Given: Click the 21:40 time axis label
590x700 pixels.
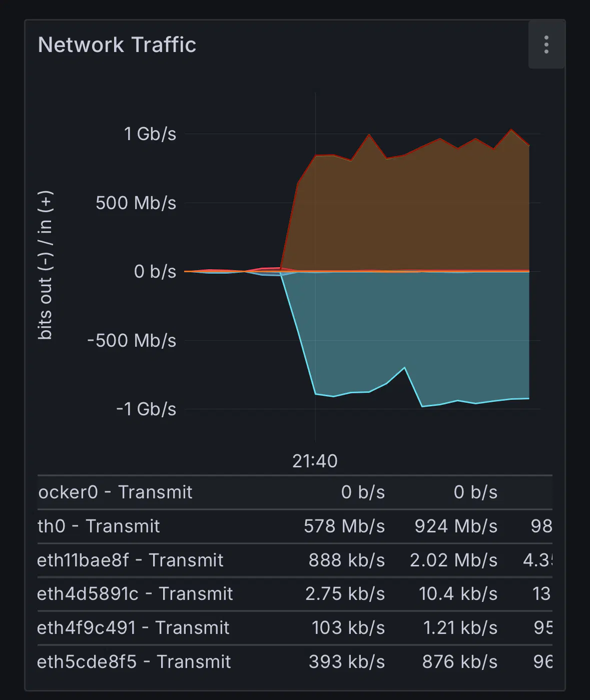Looking at the screenshot, I should coord(315,461).
